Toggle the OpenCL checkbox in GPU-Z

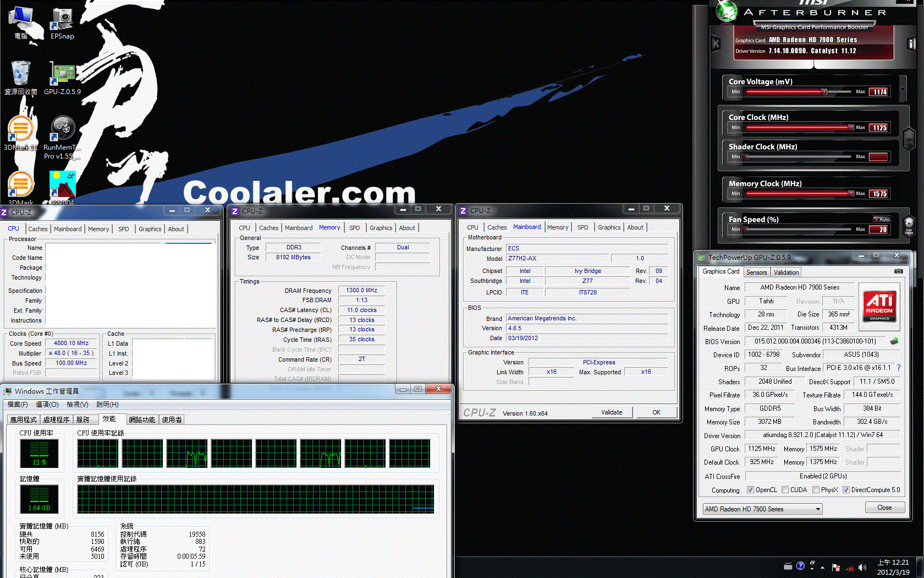point(750,489)
